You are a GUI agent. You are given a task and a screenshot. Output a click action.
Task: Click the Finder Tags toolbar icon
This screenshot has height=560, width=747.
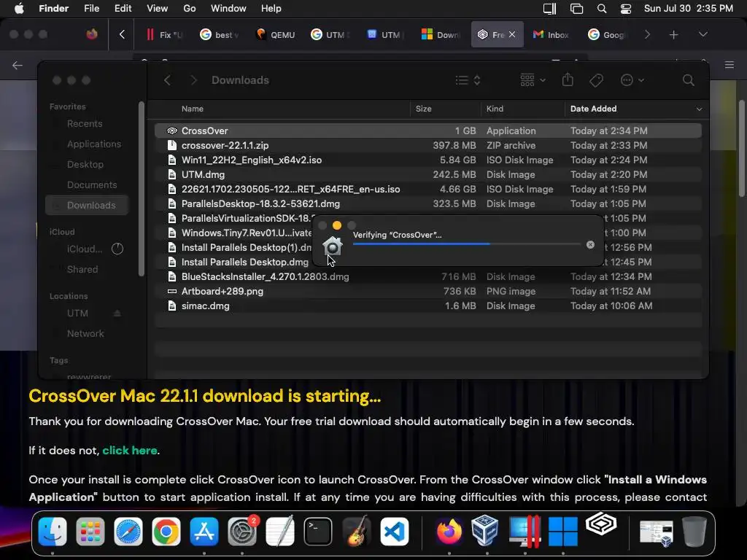(x=596, y=80)
